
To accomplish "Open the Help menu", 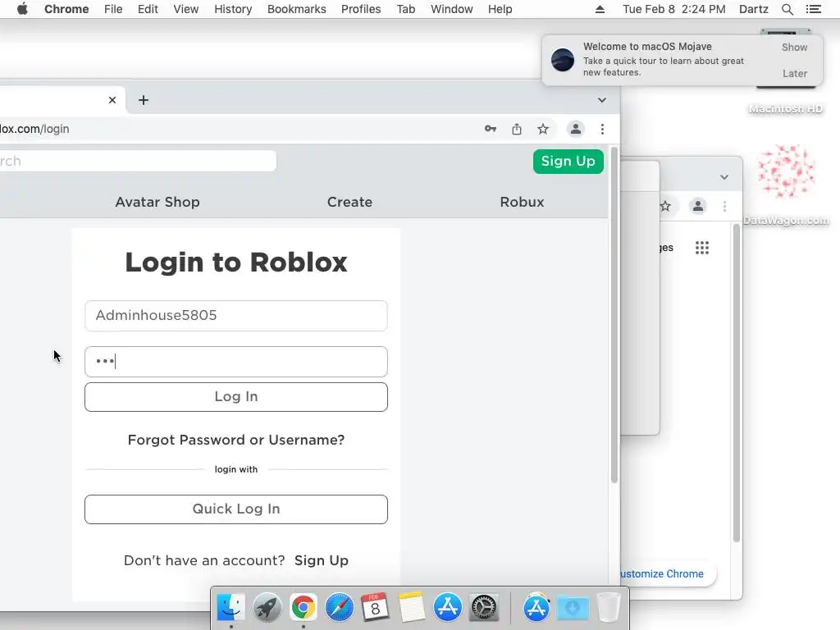I will [500, 9].
